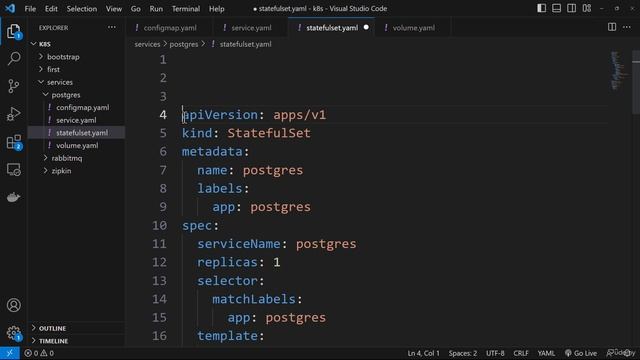Open the Accounts icon
The width and height of the screenshot is (640, 360).
(13, 305)
